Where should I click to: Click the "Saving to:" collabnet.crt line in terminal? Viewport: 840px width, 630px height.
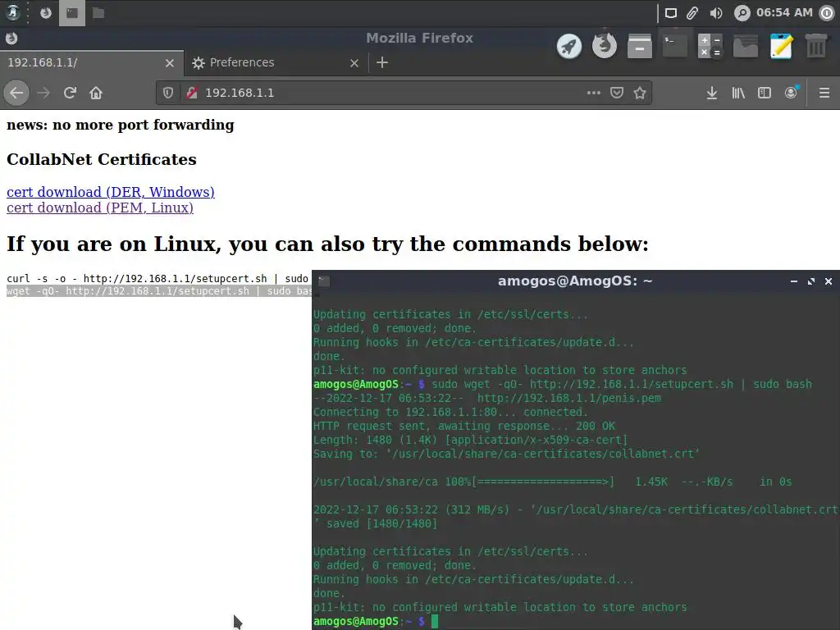pos(506,454)
